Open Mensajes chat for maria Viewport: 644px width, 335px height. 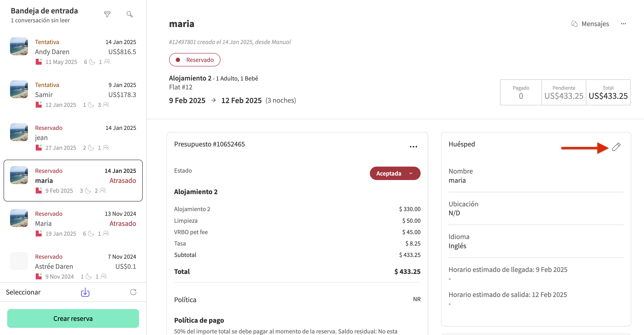point(590,24)
